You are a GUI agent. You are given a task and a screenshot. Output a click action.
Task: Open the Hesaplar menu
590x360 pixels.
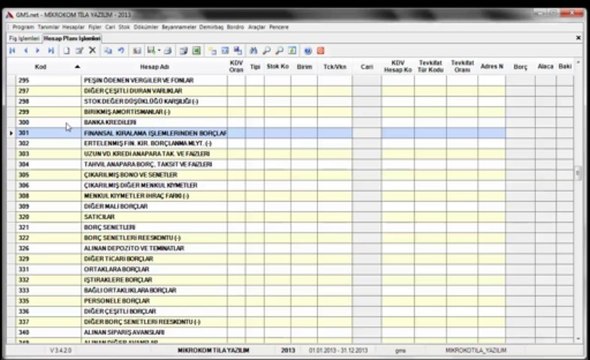pos(73,27)
